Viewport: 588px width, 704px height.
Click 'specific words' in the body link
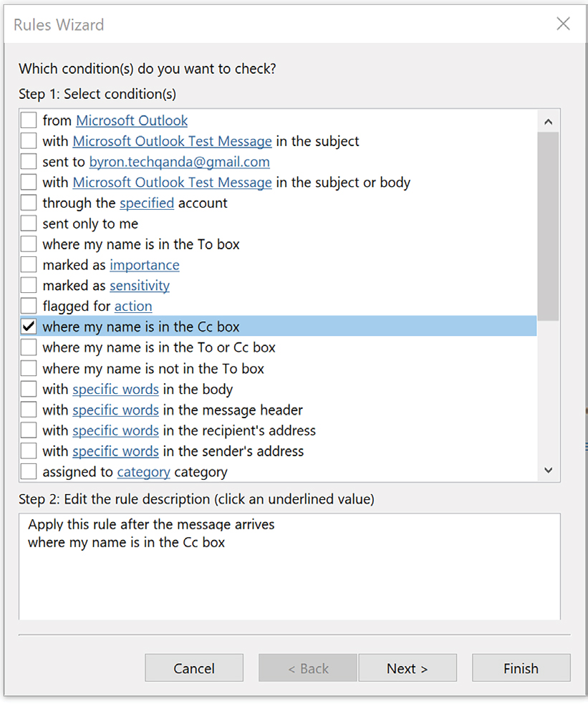click(x=115, y=390)
